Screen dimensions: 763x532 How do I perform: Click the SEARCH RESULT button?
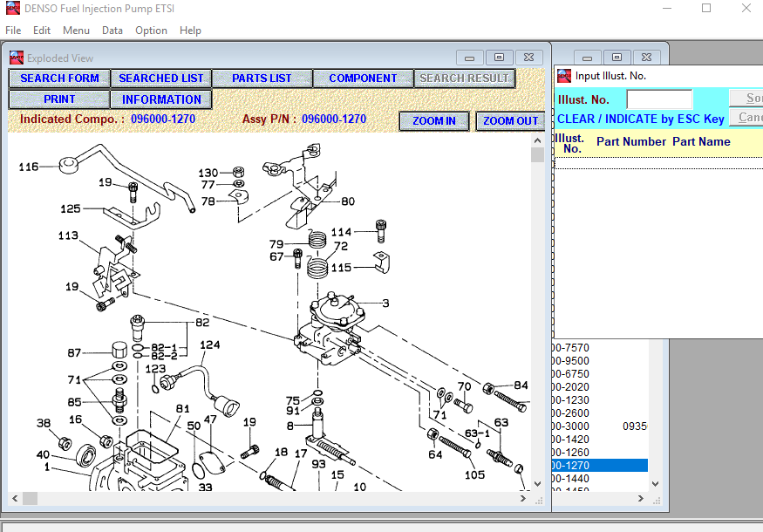[464, 78]
